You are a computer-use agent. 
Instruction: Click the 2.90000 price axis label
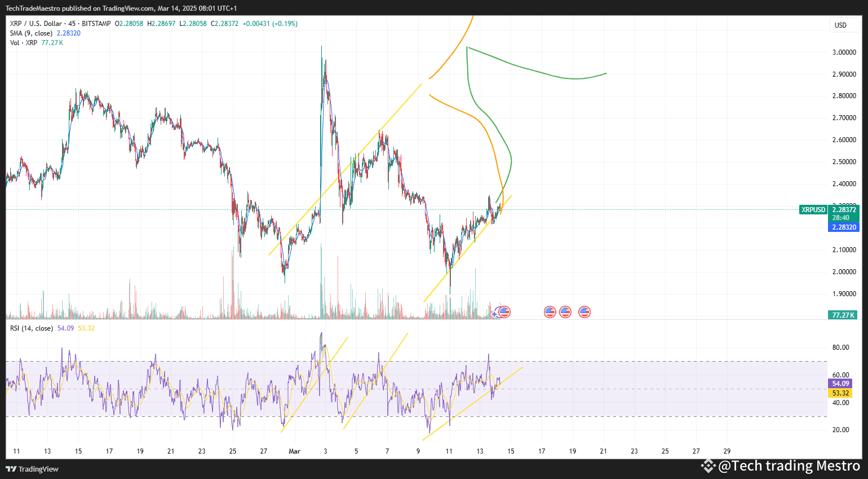click(x=844, y=74)
